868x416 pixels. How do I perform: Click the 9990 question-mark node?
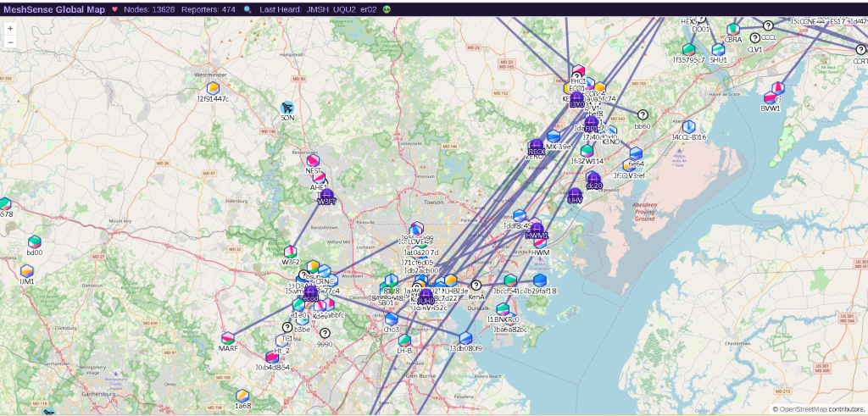325,334
